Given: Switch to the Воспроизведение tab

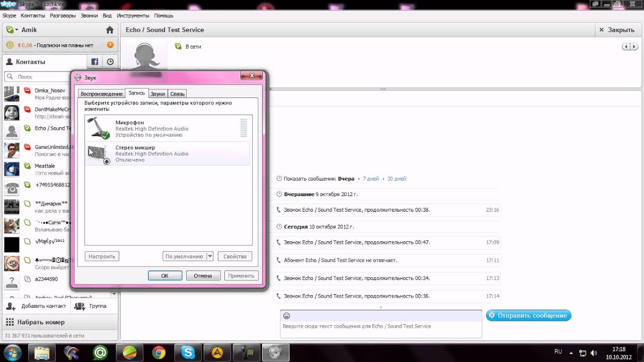Looking at the screenshot, I should (x=102, y=94).
